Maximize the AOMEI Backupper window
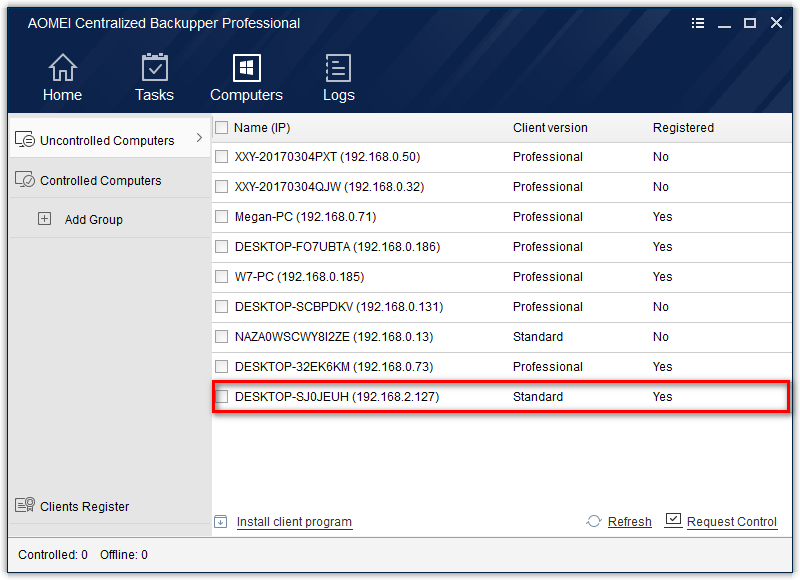 [x=749, y=23]
